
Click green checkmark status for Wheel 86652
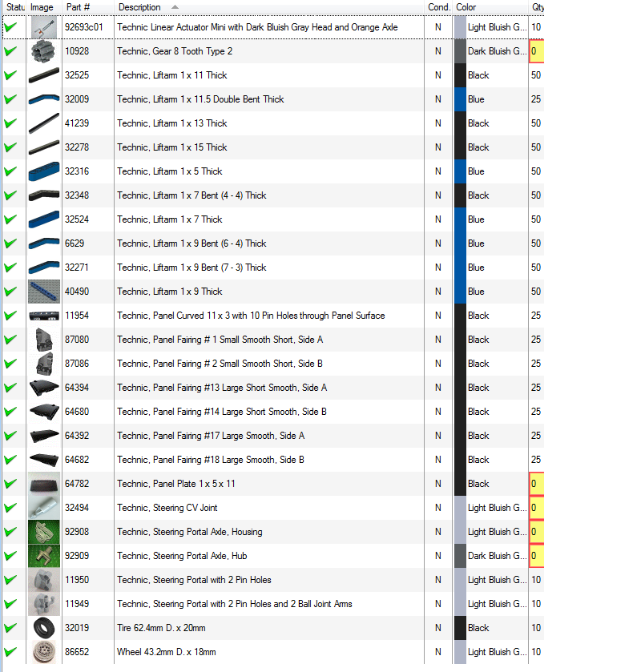10,652
